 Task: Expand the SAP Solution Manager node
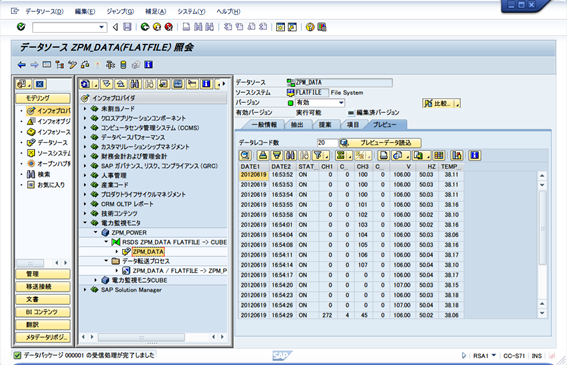tap(85, 290)
